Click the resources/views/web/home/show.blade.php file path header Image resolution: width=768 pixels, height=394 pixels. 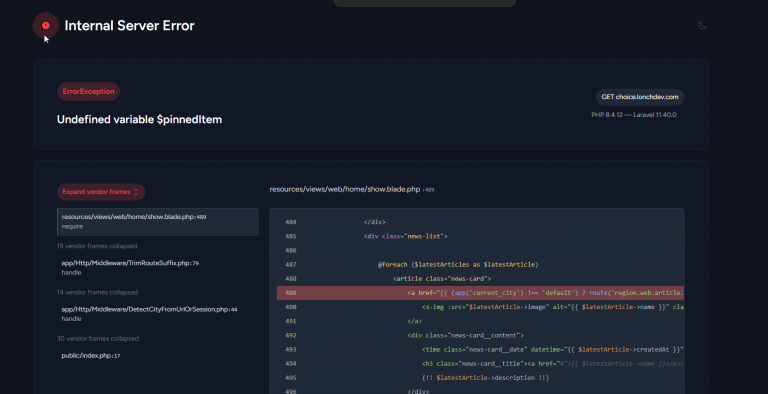[x=352, y=189]
